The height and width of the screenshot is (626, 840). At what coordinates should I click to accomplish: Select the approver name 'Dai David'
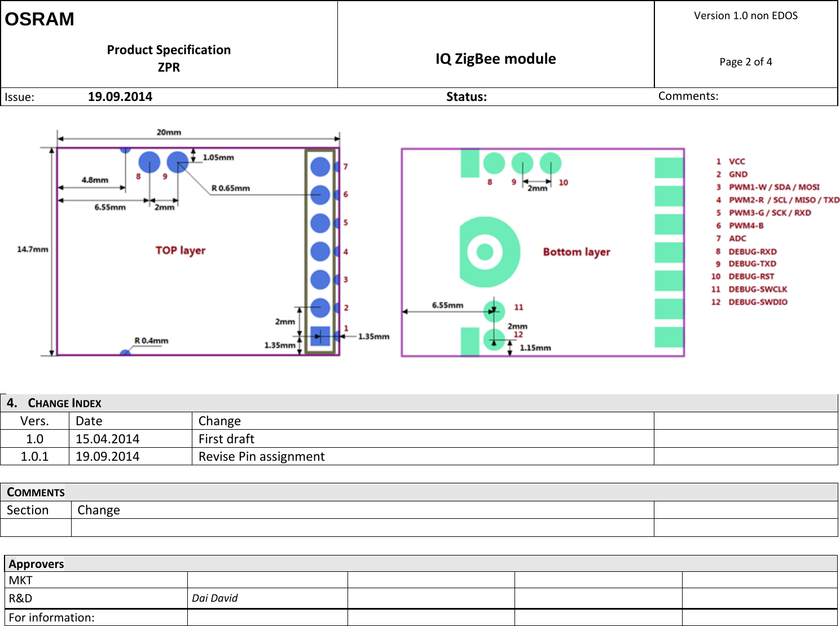tap(215, 598)
